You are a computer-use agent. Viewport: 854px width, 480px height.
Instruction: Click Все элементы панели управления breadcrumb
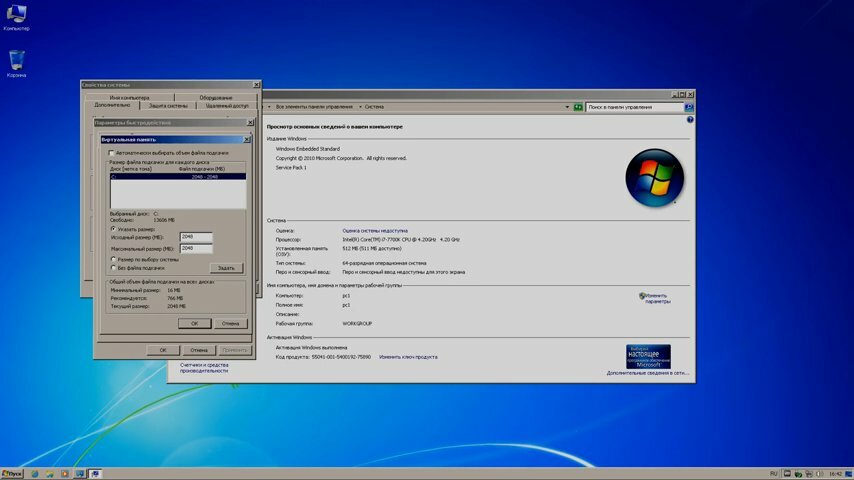click(314, 107)
